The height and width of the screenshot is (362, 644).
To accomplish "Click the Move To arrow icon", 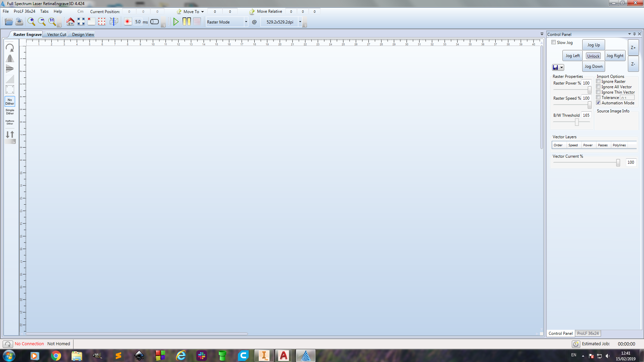I will pos(179,11).
